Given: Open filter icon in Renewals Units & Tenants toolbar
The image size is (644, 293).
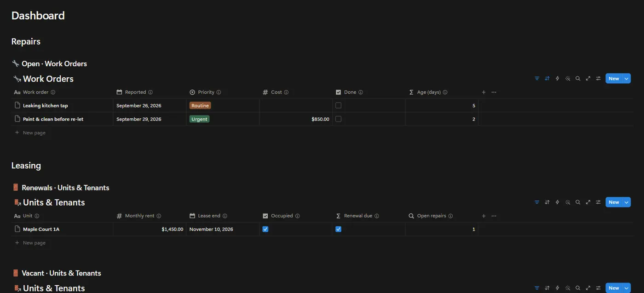Looking at the screenshot, I should (x=537, y=202).
